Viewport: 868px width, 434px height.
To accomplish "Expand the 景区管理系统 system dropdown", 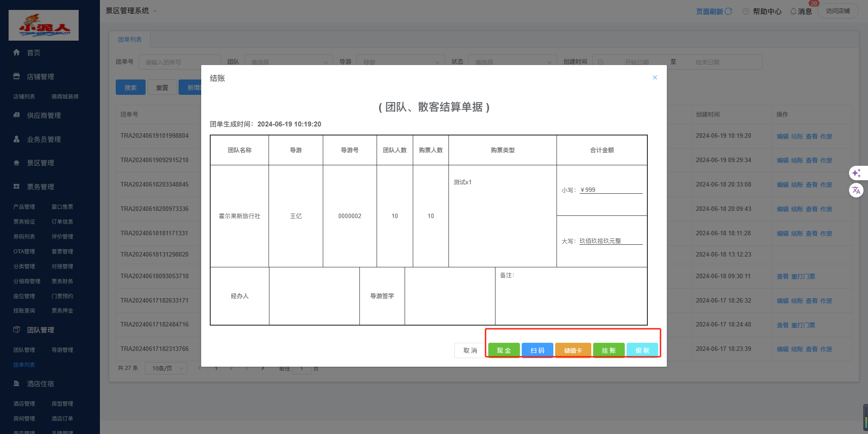I will point(155,11).
